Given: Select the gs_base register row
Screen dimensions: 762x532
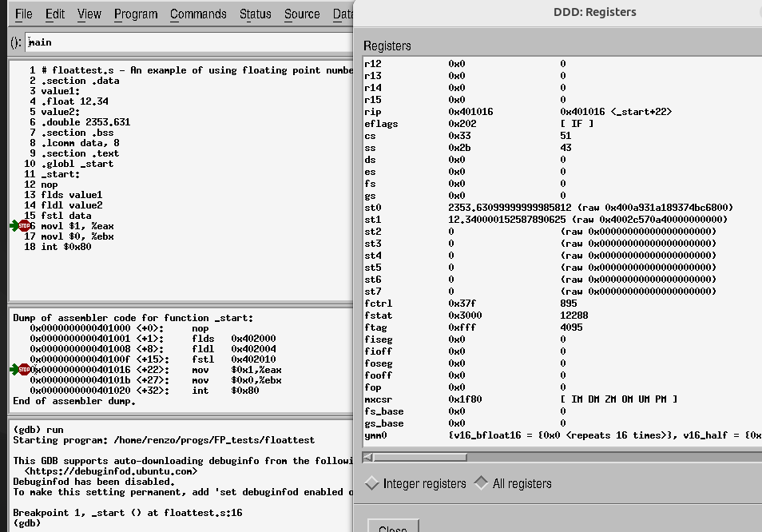Looking at the screenshot, I should (x=562, y=423).
